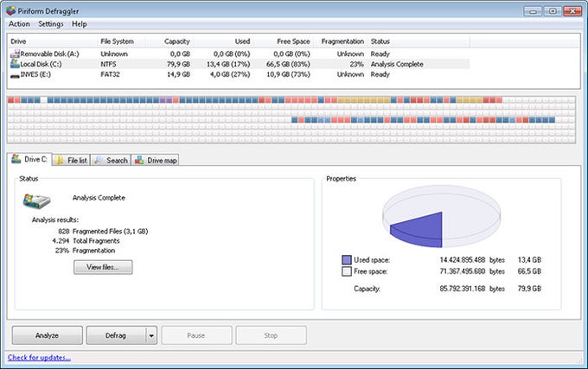Sort by the Free Space column header
Image resolution: width=588 pixels, height=369 pixels.
click(x=283, y=41)
